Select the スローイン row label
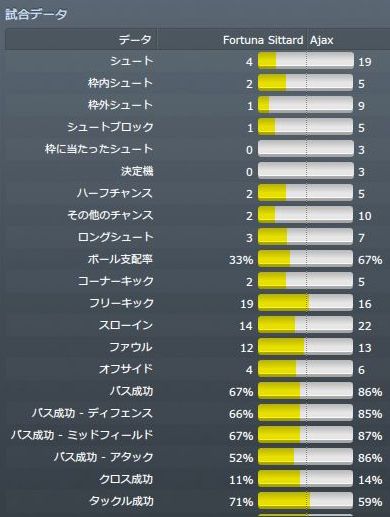The image size is (390, 517). point(126,325)
